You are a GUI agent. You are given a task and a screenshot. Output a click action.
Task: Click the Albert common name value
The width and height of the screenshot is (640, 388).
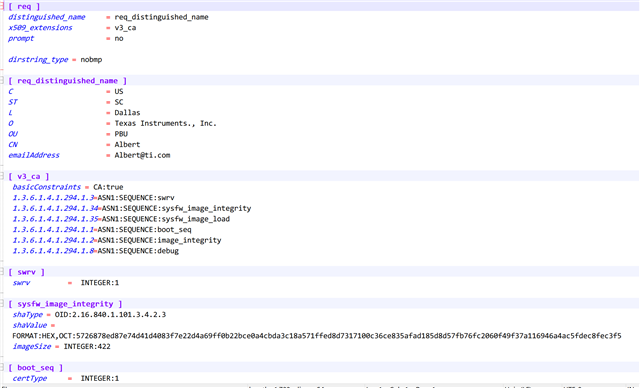tap(127, 144)
